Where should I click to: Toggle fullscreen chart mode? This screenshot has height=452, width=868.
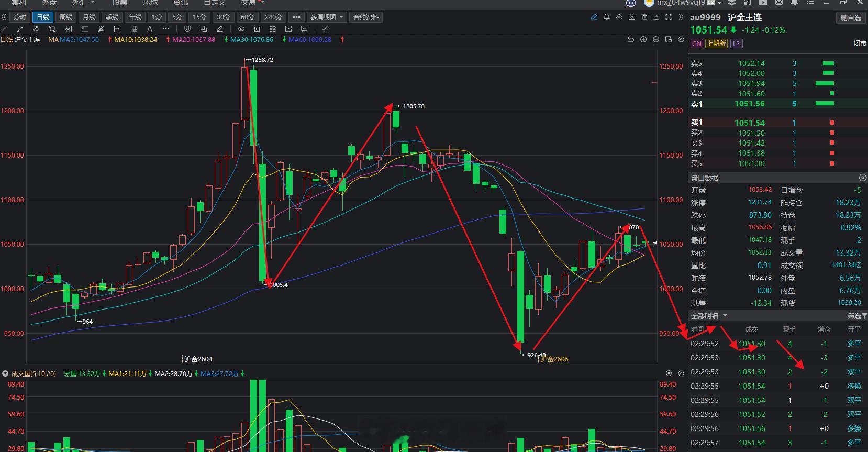pyautogui.click(x=669, y=17)
